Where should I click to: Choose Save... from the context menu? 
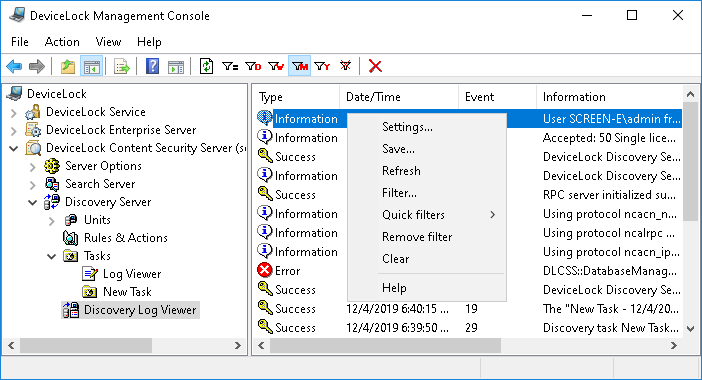click(x=427, y=149)
